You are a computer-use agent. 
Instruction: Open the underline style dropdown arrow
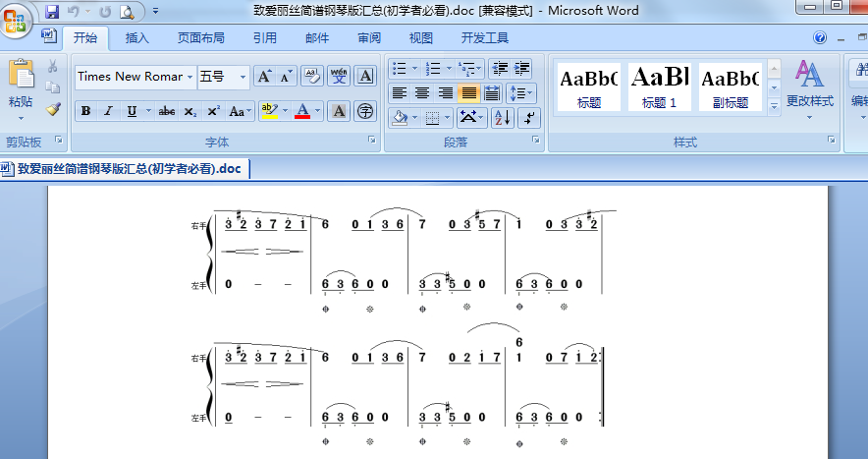pos(148,111)
